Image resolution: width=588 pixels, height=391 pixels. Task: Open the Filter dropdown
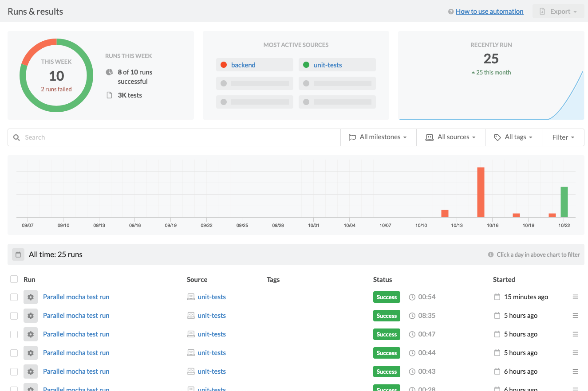coord(563,137)
